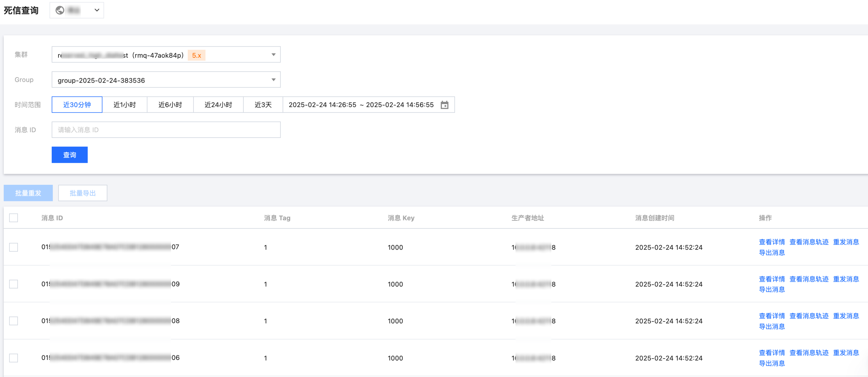Click into the 消息 ID input field

[166, 130]
